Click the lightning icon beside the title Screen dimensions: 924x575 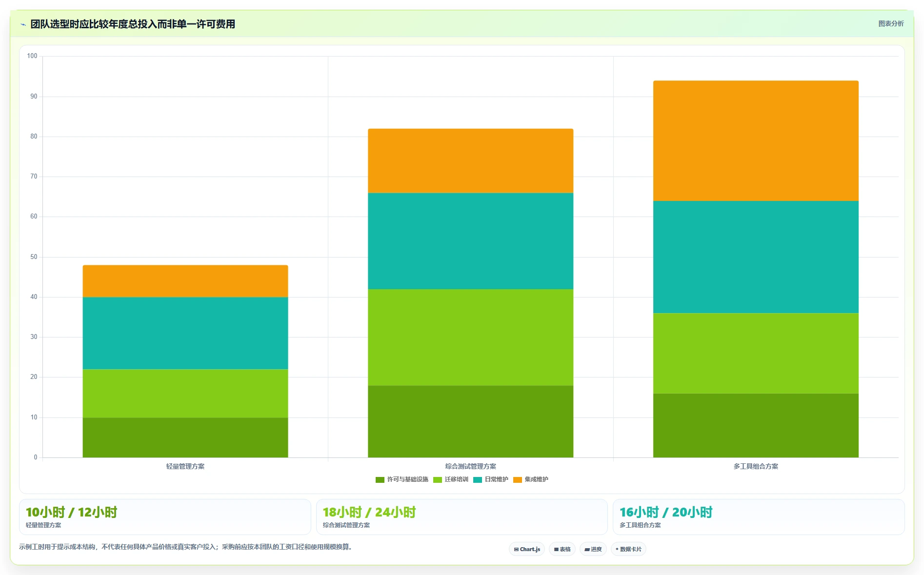[x=23, y=24]
